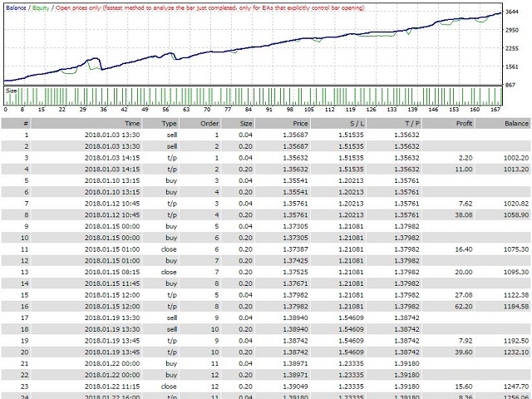Click the Size column header in the table
532x399 pixels.
tap(238, 124)
